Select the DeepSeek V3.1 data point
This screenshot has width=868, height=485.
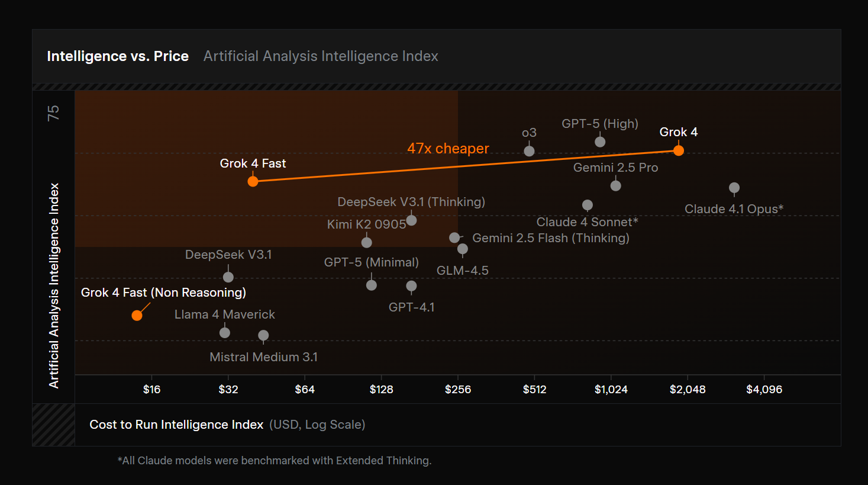tap(228, 277)
